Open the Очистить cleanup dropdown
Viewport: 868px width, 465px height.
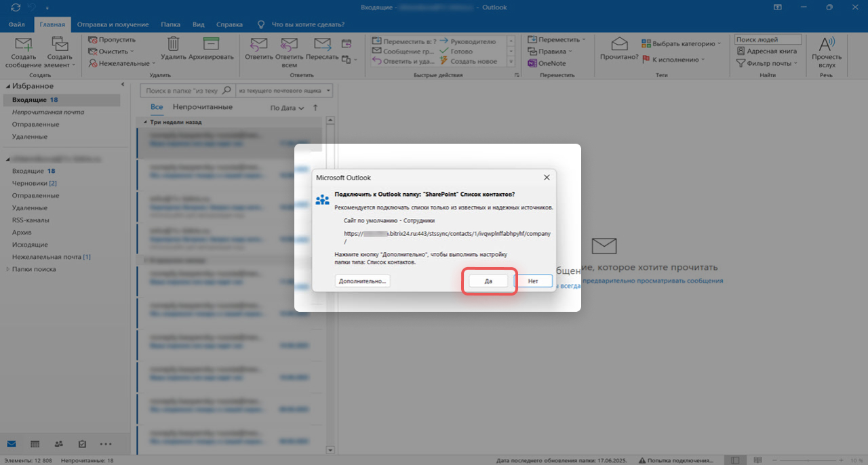click(111, 52)
